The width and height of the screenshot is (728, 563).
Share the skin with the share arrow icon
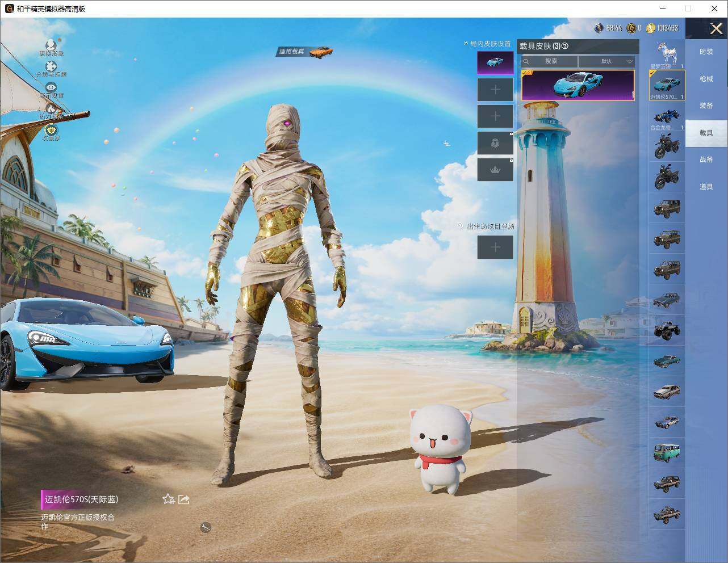coord(184,499)
